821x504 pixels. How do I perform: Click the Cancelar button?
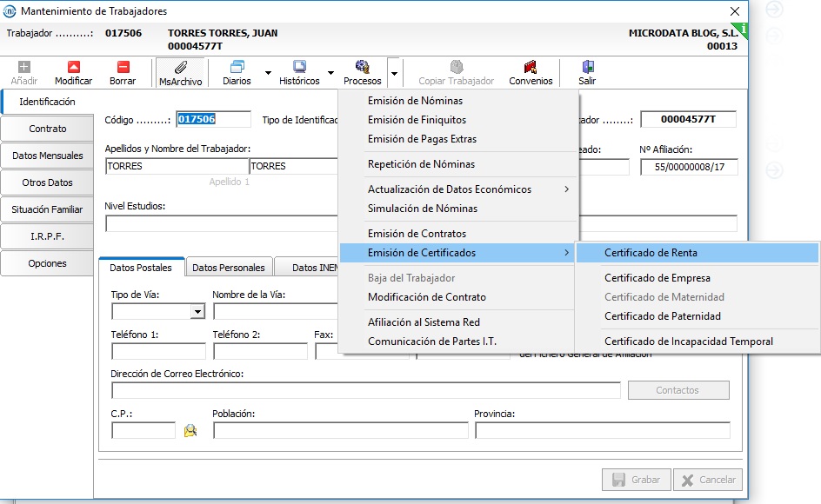[708, 480]
